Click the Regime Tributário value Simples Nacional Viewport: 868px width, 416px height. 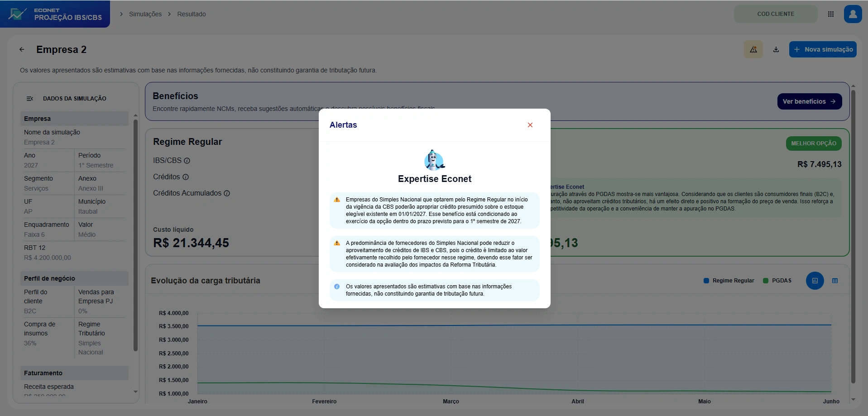point(91,348)
